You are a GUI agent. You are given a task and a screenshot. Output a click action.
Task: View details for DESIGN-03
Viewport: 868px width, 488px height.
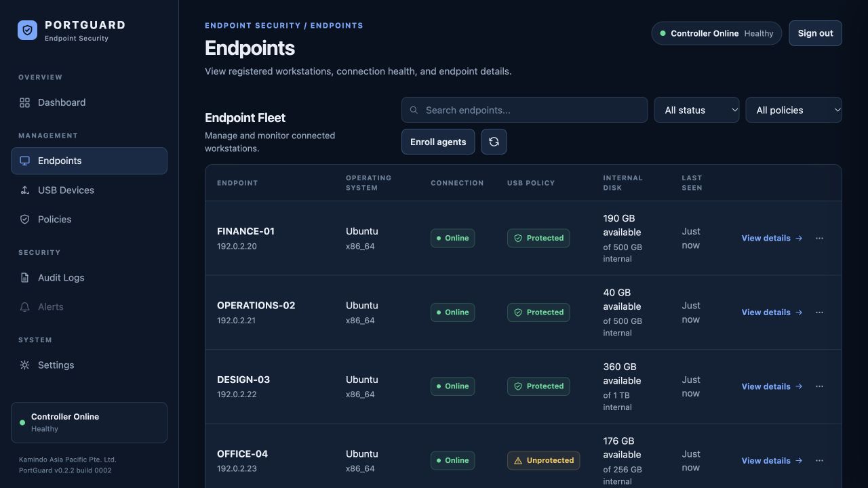(772, 386)
